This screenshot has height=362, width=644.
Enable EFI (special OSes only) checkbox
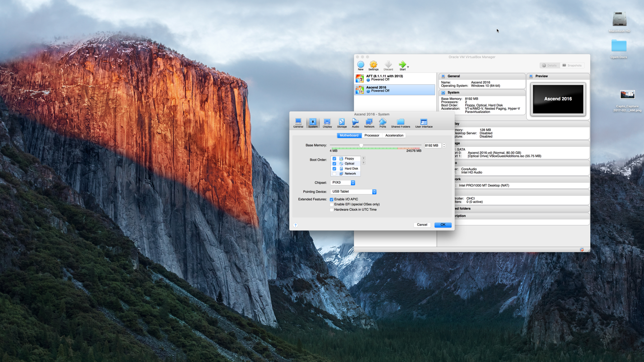point(332,204)
